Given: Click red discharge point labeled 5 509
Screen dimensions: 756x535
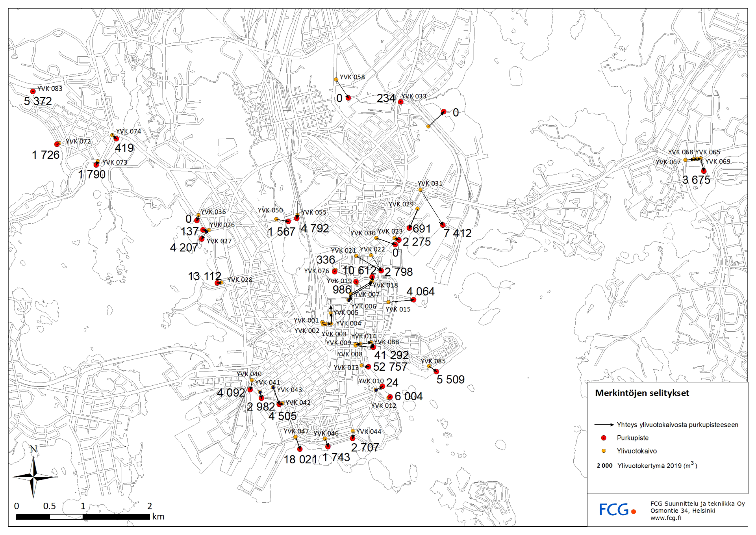Looking at the screenshot, I should point(436,372).
